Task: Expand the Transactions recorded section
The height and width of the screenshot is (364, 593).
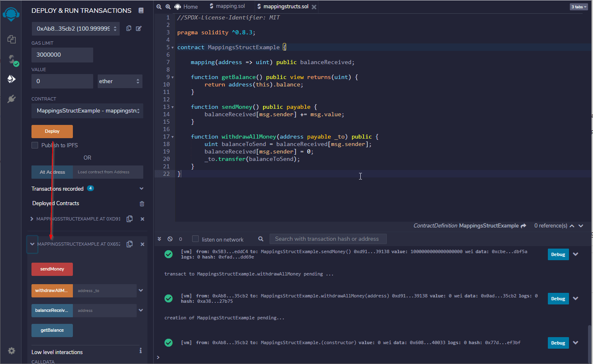Action: coord(141,189)
